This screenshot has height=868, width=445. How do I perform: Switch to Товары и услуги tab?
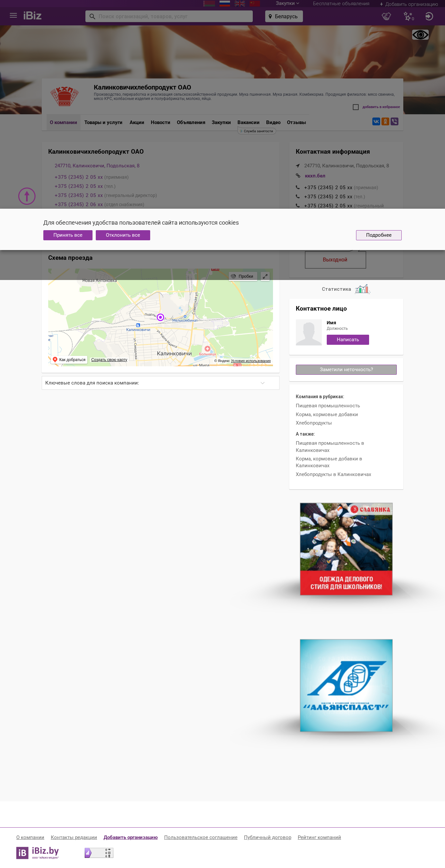(x=103, y=122)
